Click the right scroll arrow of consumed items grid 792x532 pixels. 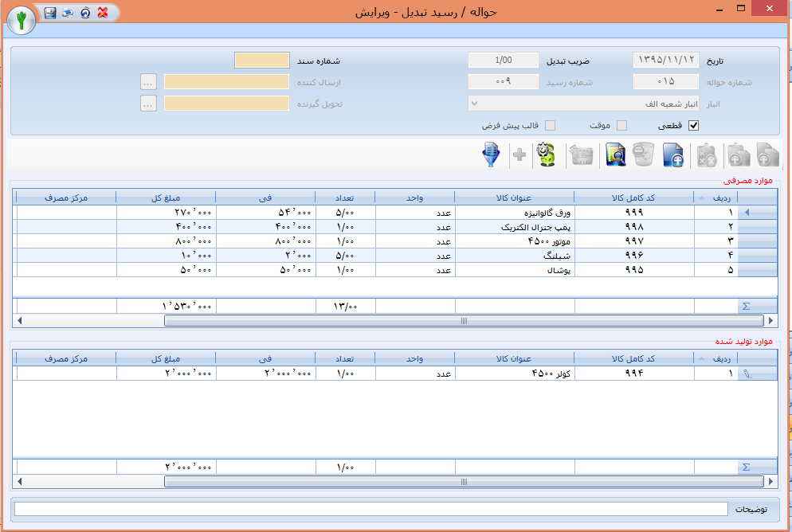770,320
